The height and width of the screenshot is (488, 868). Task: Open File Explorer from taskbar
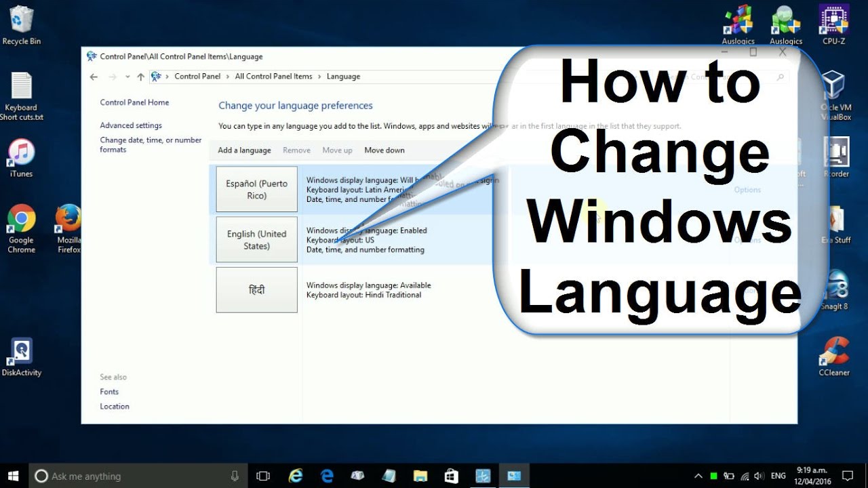click(420, 476)
